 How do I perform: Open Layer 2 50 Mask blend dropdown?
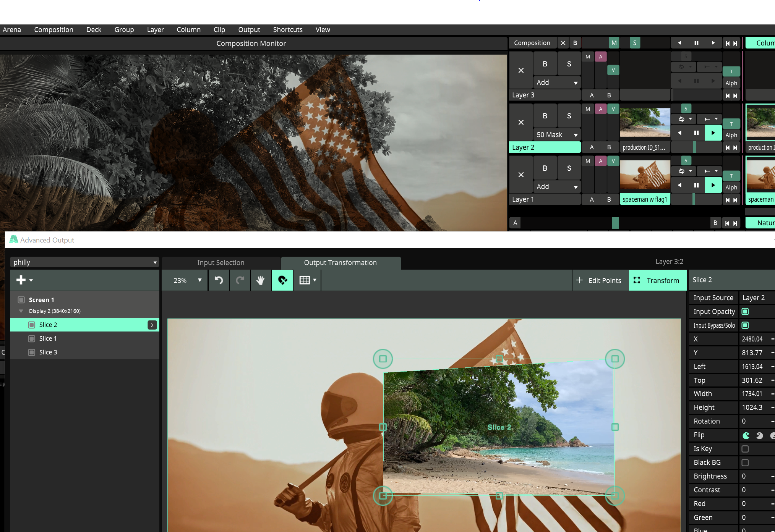click(557, 134)
